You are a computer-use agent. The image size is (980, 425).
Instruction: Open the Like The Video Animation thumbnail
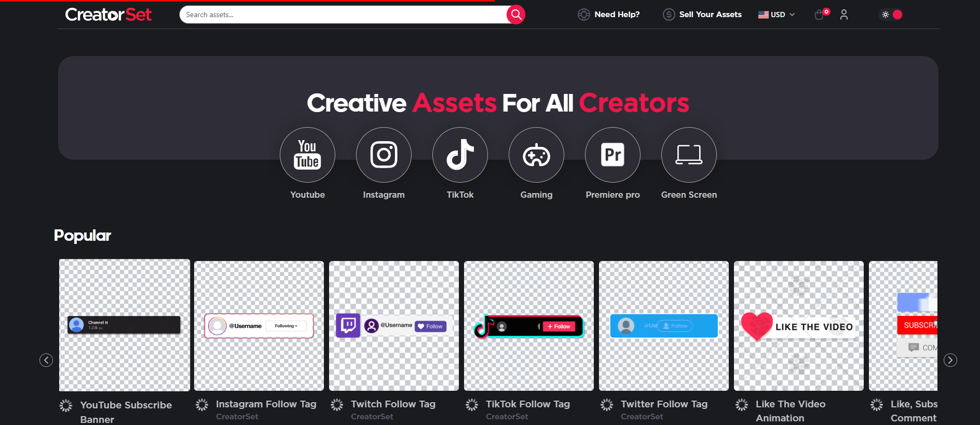[799, 326]
